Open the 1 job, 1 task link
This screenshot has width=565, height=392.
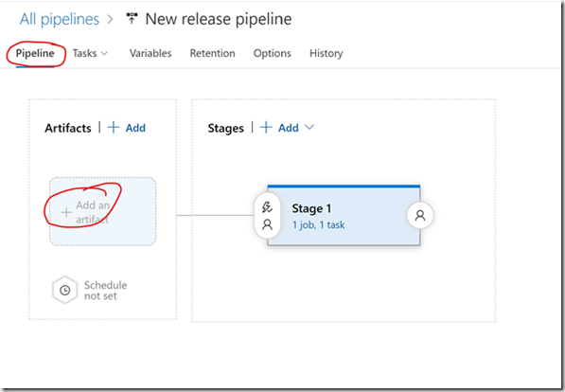tap(319, 225)
